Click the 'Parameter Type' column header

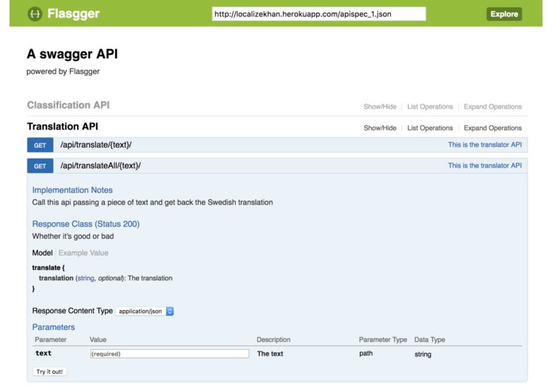click(x=383, y=340)
